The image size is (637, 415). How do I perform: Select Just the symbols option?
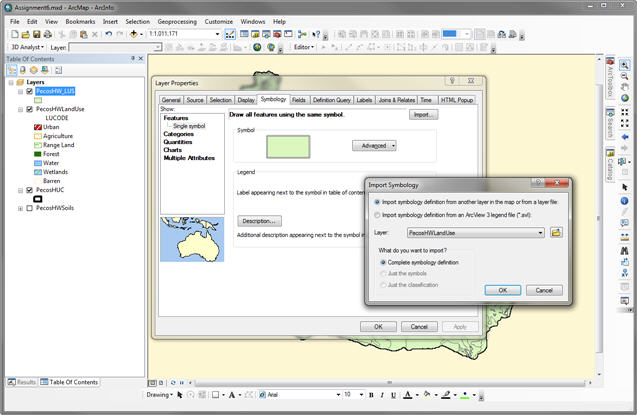tap(383, 273)
